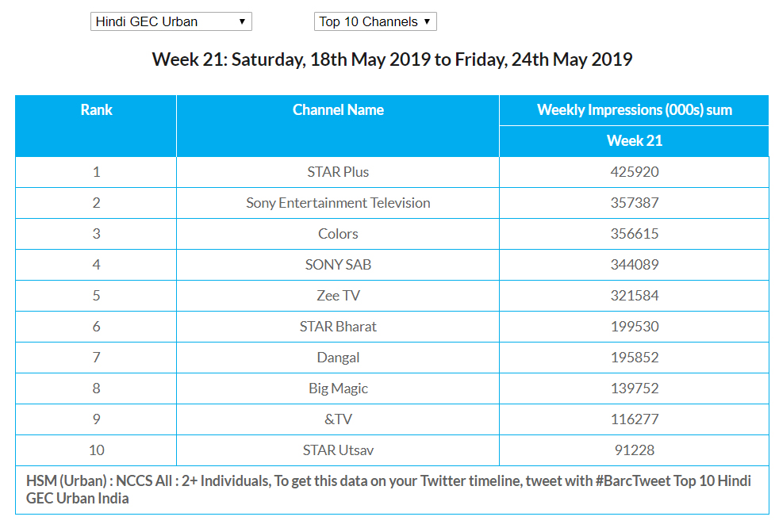The width and height of the screenshot is (775, 532).
Task: Click the Zee TV channel name
Action: 338,296
